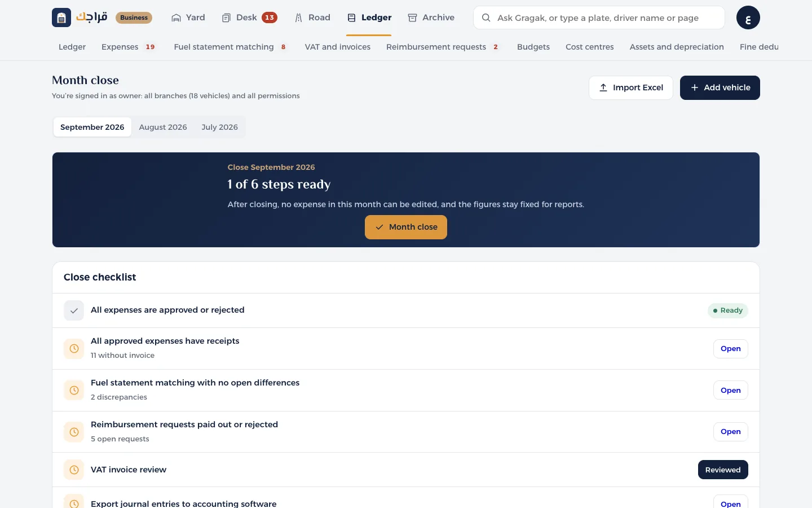Screen dimensions: 812x508
Task: Click the clock icon for reimbursement requests row
Action: coord(74,432)
